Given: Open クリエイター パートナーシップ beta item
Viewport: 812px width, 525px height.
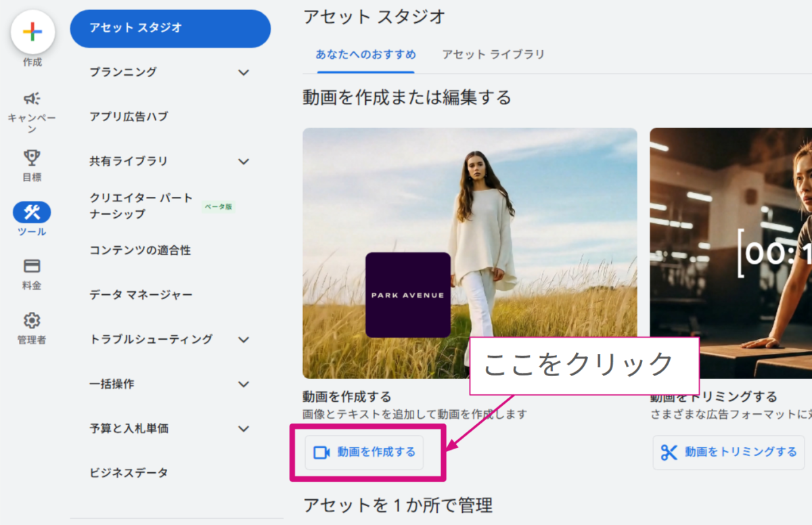Looking at the screenshot, I should click(x=141, y=206).
